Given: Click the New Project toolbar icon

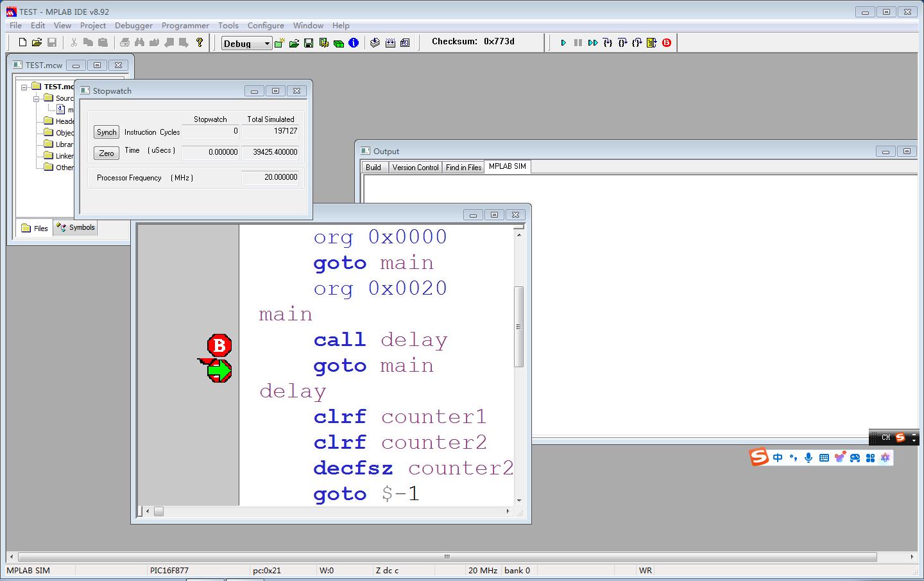Looking at the screenshot, I should click(x=279, y=43).
